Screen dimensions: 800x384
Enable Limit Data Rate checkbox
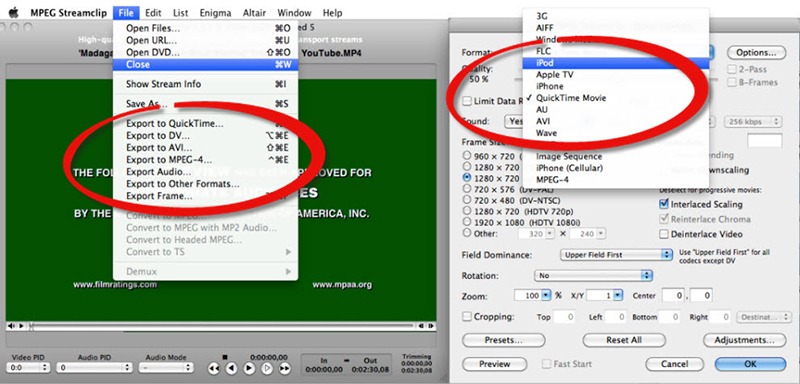[467, 101]
